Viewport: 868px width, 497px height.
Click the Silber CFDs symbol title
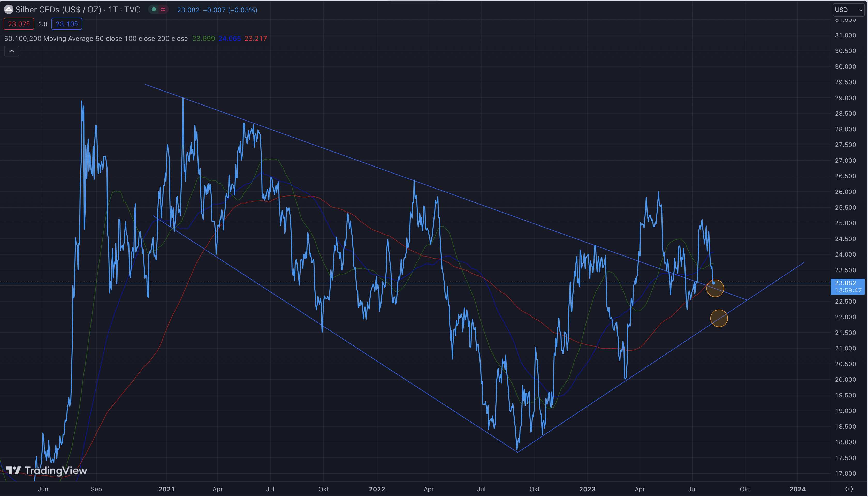(x=58, y=10)
